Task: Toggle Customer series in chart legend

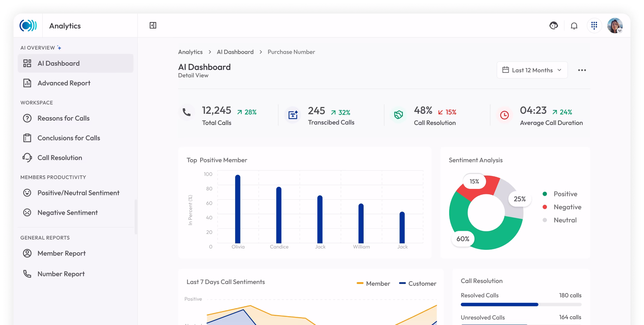Action: click(418, 283)
